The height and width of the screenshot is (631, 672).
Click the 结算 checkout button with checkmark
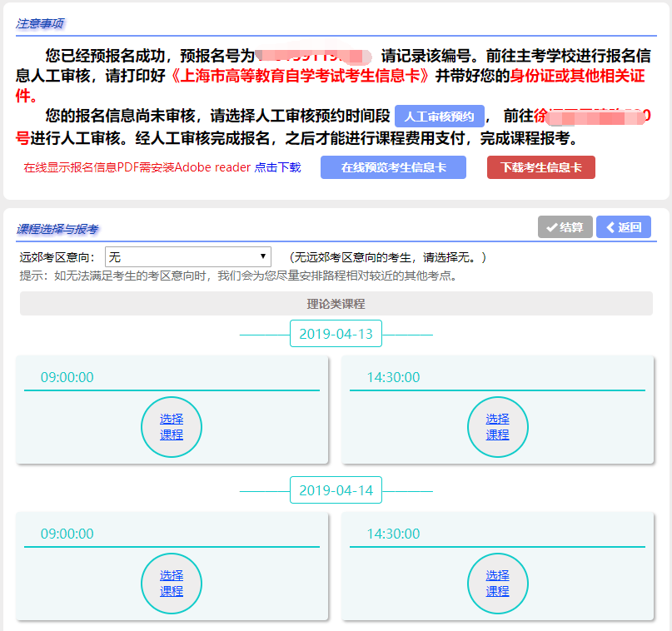click(x=565, y=227)
